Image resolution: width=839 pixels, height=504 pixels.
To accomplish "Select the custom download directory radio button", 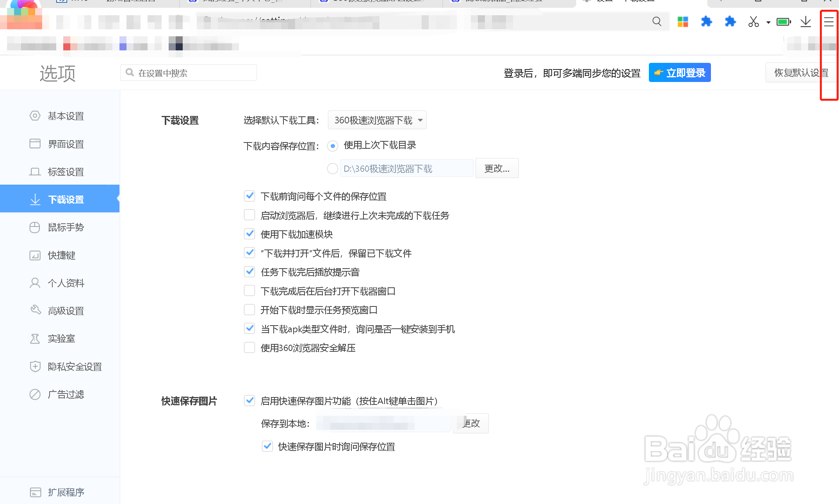I will [x=332, y=168].
